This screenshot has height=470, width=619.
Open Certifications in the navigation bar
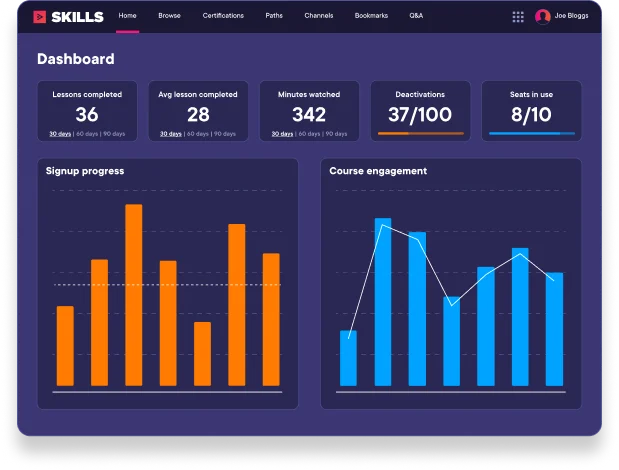(223, 16)
